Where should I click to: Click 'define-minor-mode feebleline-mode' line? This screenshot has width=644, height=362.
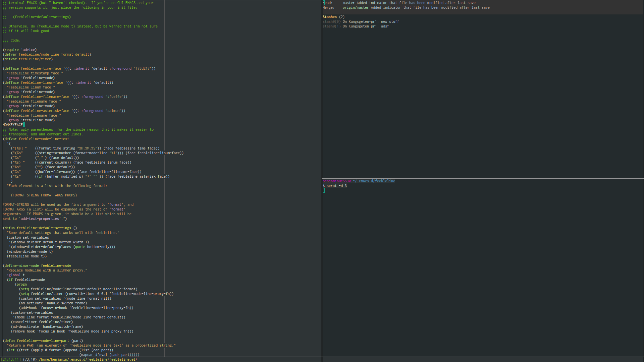(38, 265)
